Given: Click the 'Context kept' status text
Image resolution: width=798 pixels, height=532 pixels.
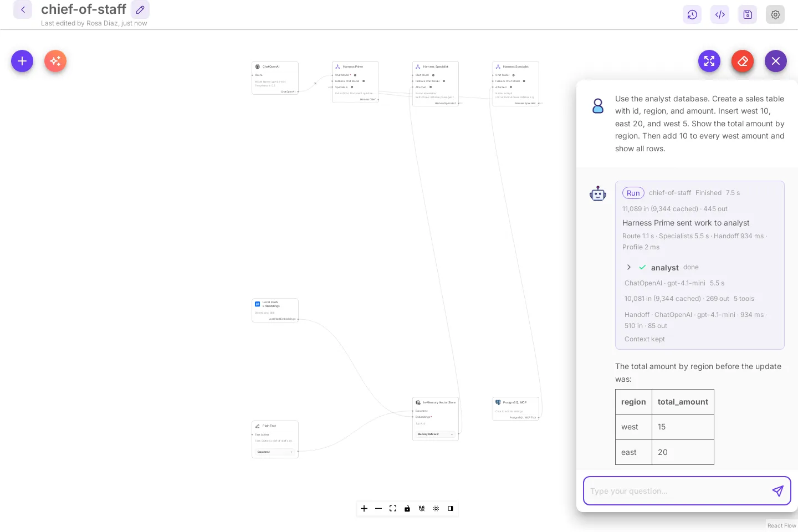Looking at the screenshot, I should [644, 339].
